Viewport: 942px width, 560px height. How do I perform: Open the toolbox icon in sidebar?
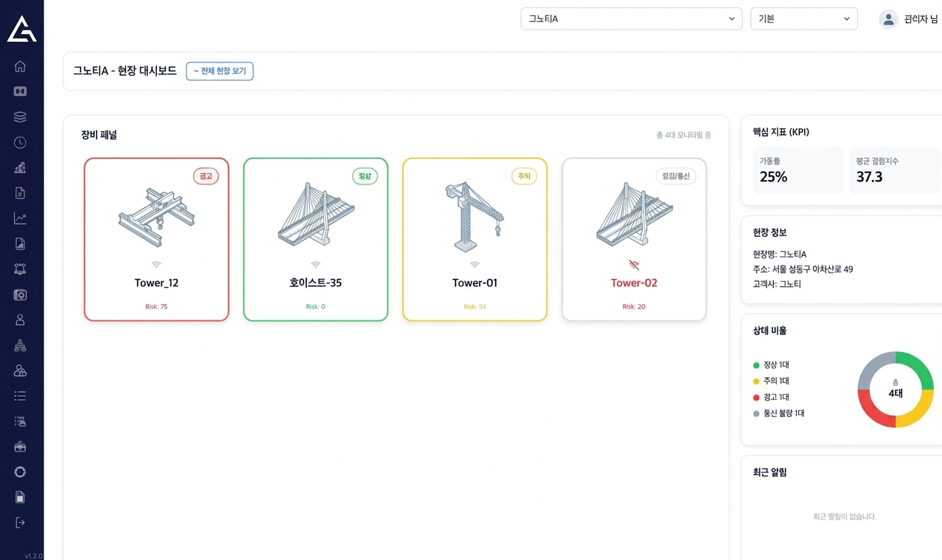click(20, 446)
